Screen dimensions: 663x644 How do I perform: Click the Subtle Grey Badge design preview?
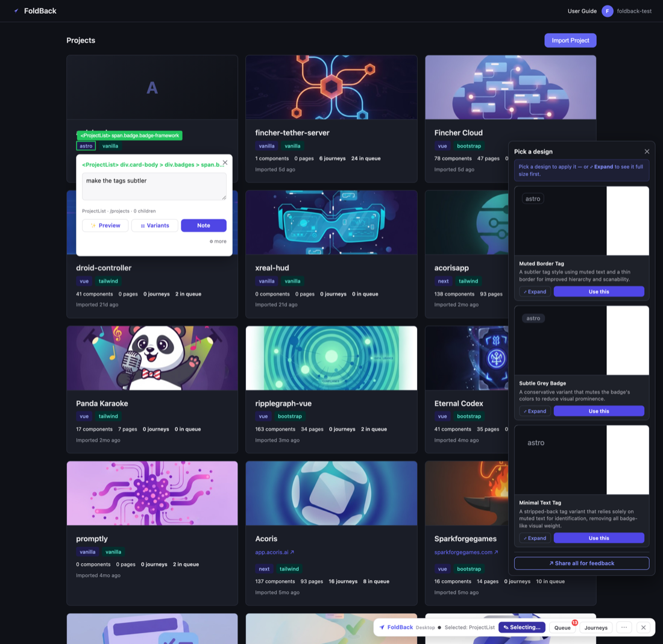pos(582,340)
